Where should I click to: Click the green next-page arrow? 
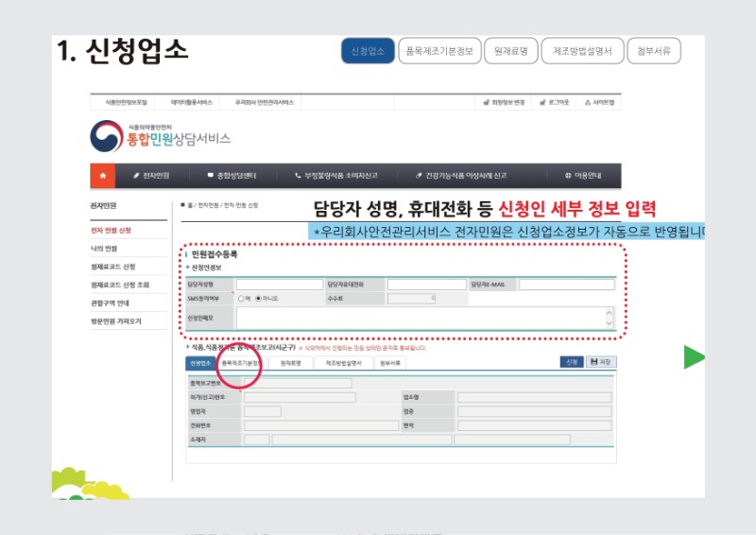coord(694,357)
